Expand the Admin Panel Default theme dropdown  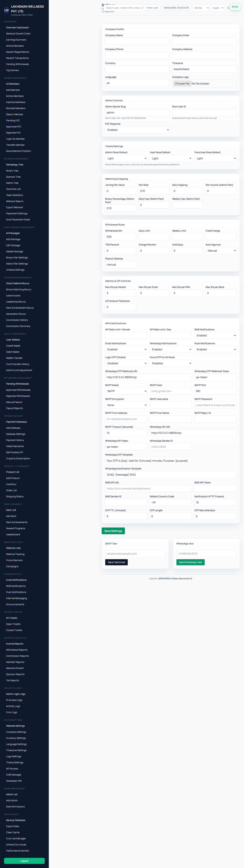pyautogui.click(x=126, y=158)
